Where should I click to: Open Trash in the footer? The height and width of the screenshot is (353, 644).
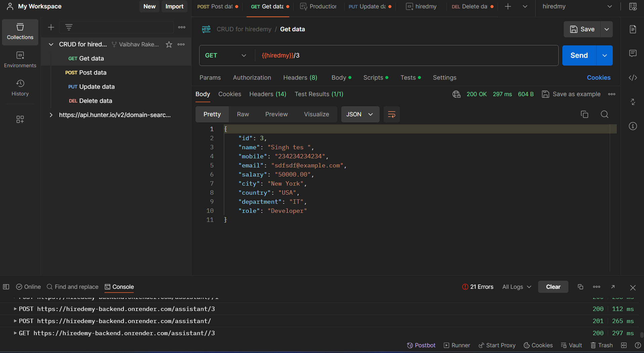[x=602, y=345]
